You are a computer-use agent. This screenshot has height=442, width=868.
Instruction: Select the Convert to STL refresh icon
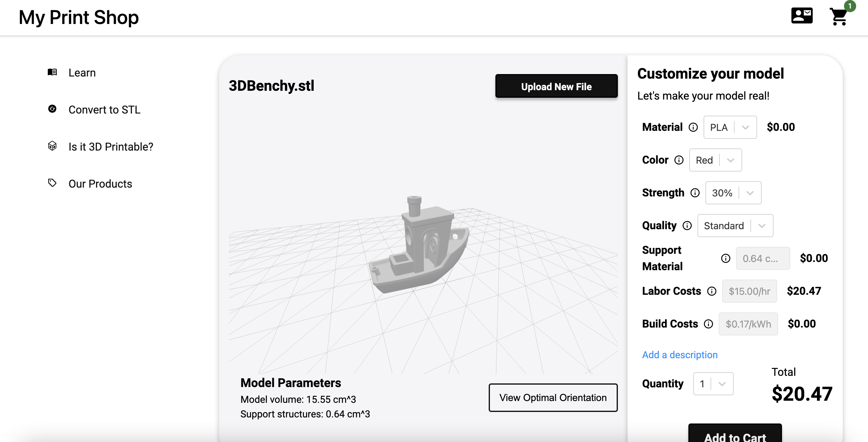pyautogui.click(x=52, y=109)
